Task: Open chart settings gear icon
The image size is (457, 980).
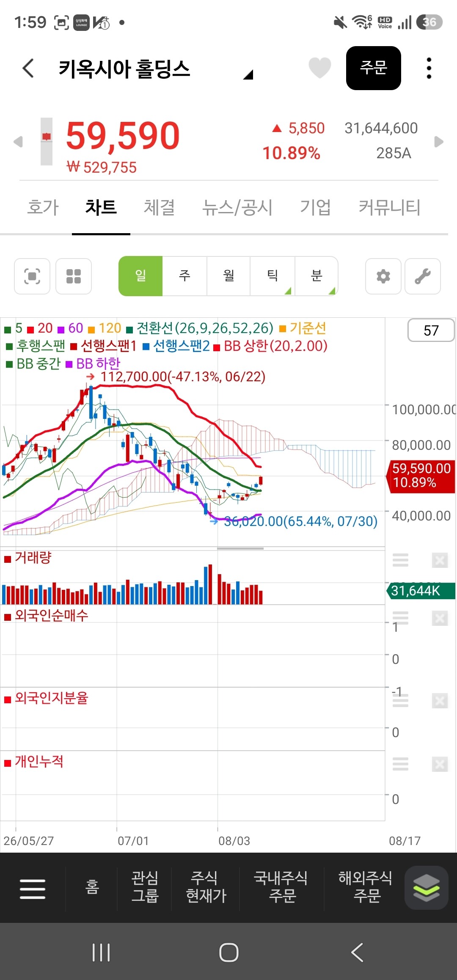Action: 383,276
